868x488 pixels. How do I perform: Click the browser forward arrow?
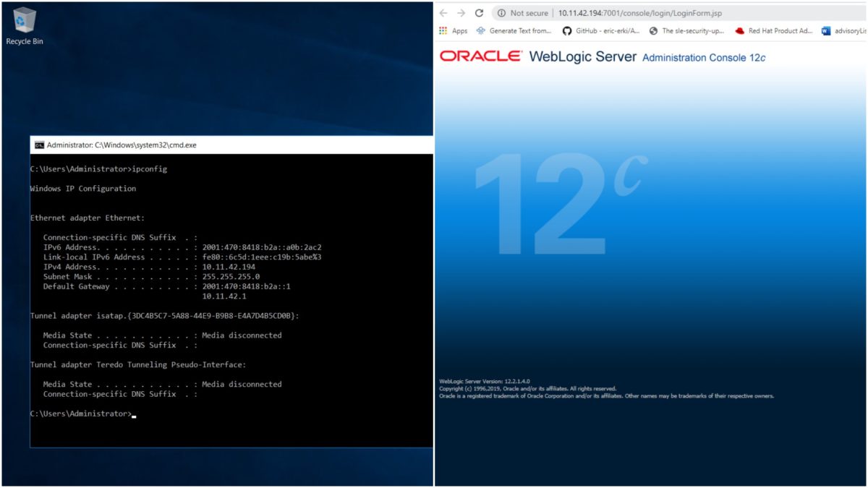click(461, 12)
